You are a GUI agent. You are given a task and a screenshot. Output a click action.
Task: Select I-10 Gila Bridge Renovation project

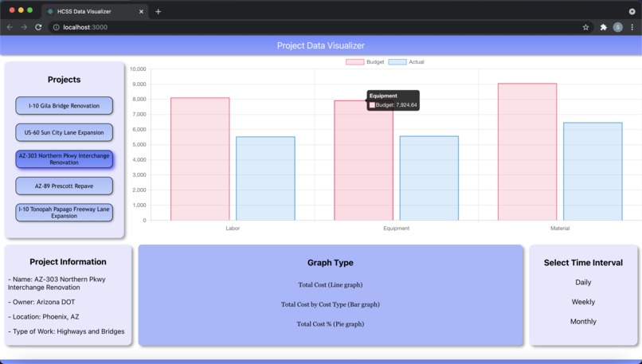[65, 106]
